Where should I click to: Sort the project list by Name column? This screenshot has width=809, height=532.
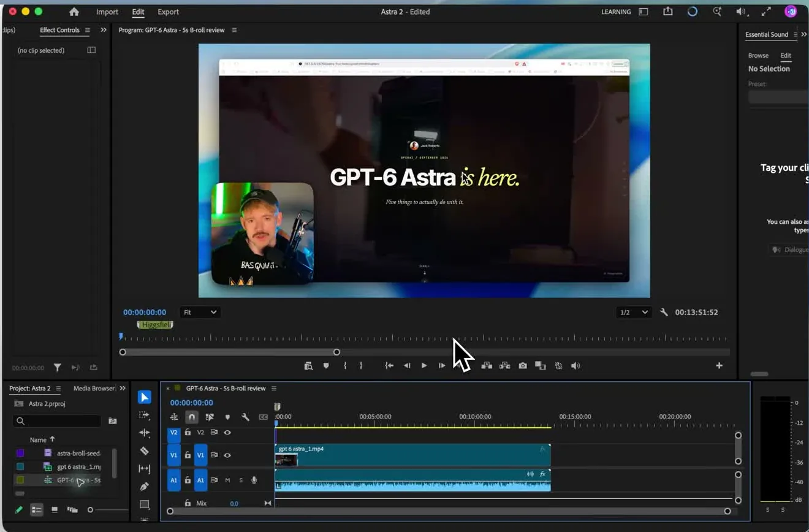tap(42, 439)
